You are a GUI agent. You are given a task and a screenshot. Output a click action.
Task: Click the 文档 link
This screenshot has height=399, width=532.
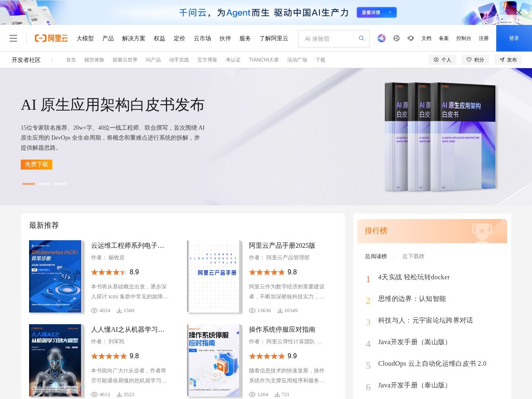click(426, 38)
